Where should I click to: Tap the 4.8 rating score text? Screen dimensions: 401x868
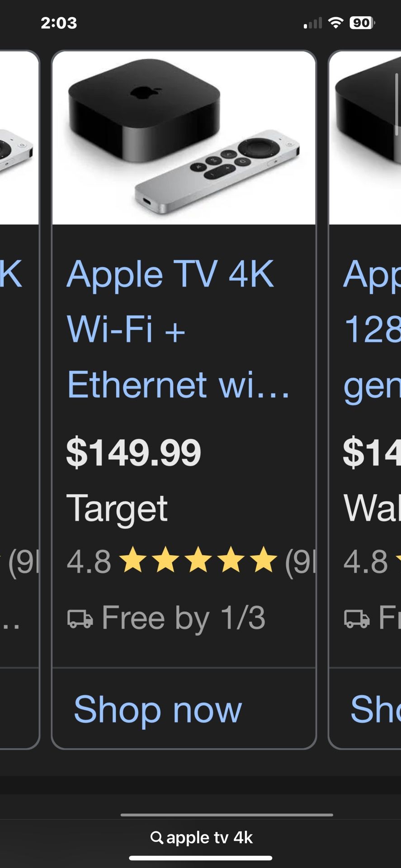point(88,560)
